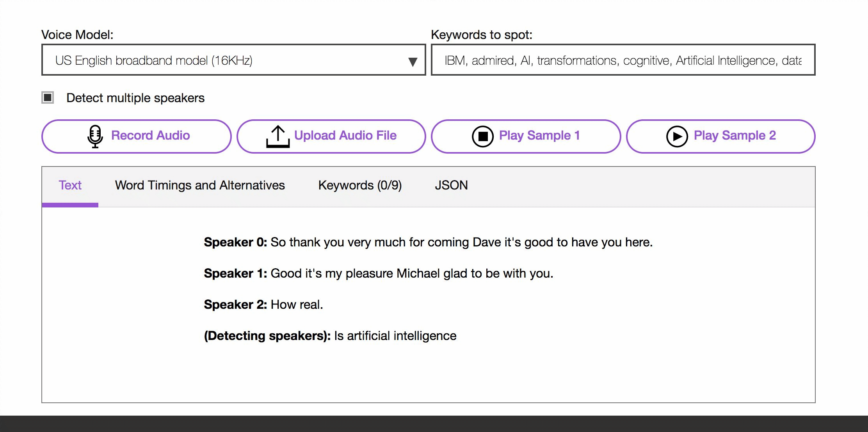Click the Record Audio button text
Viewport: 868px width, 432px height.
[150, 135]
